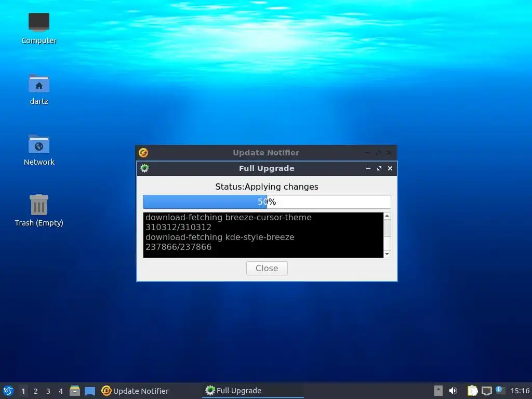
Task: Click the Update Notifier title bar icon
Action: [x=143, y=153]
